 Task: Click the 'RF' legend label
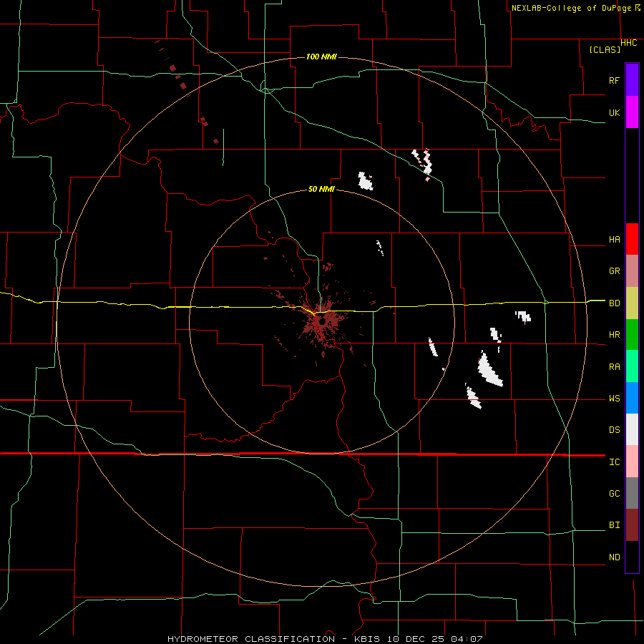614,80
